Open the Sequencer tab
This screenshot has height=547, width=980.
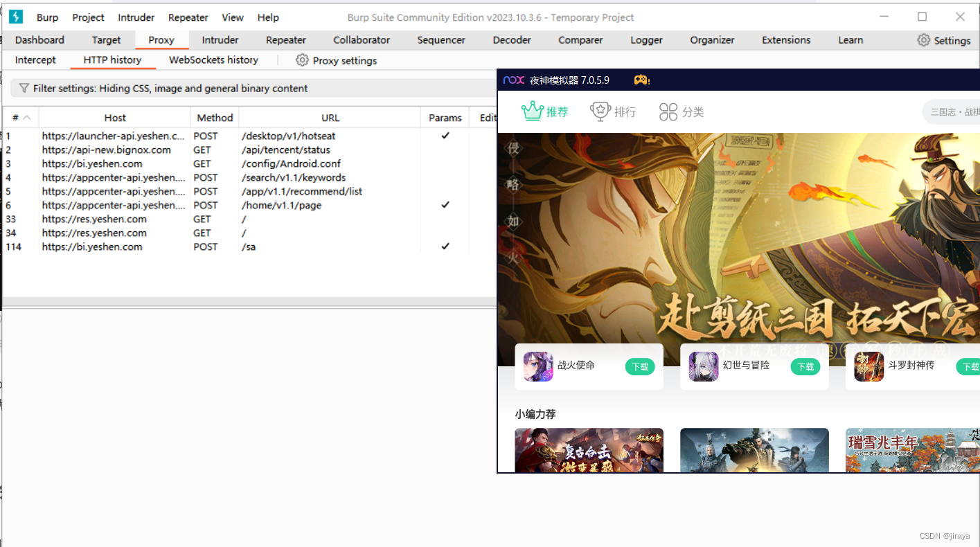click(441, 40)
